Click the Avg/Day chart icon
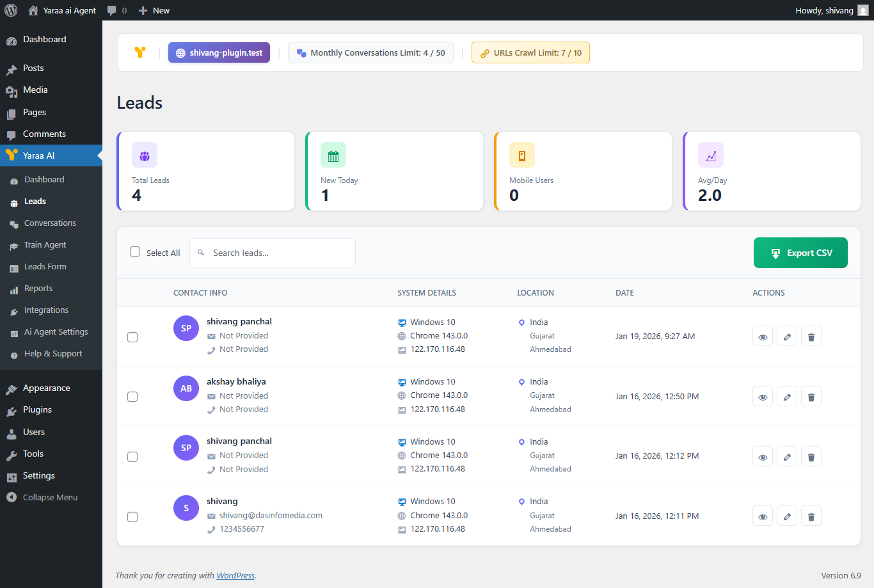This screenshot has width=874, height=588. [x=711, y=155]
